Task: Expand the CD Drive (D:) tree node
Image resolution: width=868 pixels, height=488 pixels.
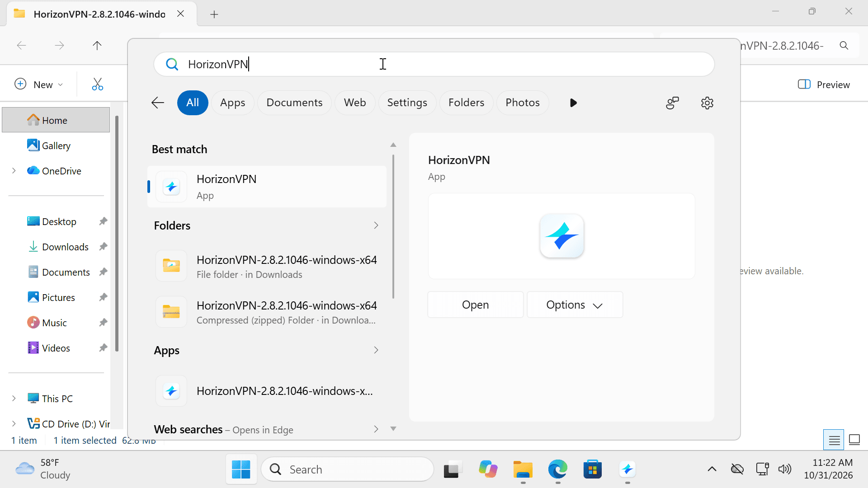Action: pos(14,424)
